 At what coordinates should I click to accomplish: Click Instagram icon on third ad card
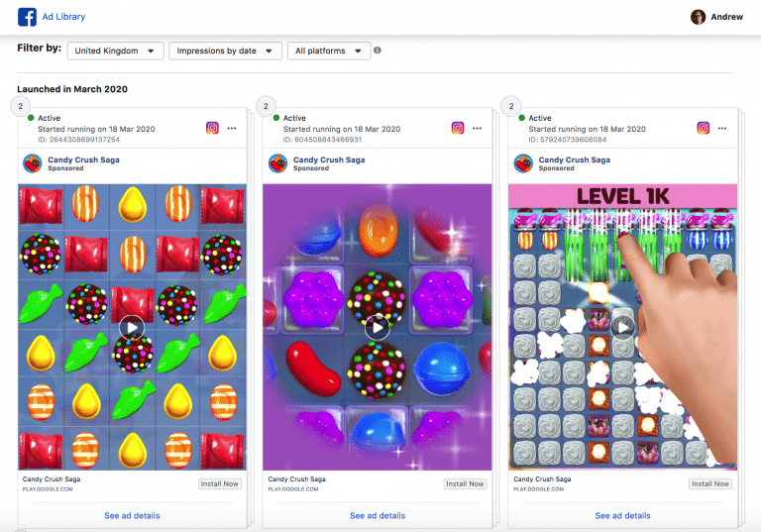704,128
